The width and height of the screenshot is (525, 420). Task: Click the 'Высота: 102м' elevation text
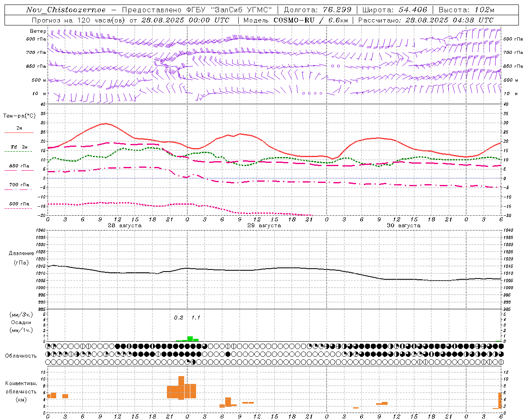[x=466, y=10]
